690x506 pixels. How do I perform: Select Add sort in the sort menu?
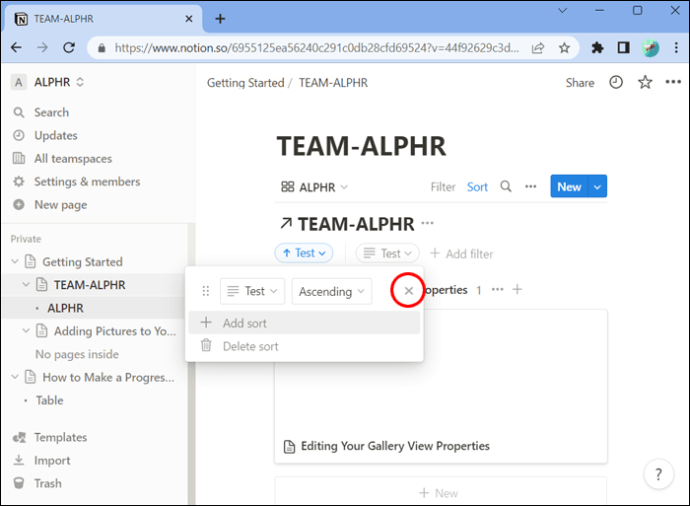[x=304, y=323]
